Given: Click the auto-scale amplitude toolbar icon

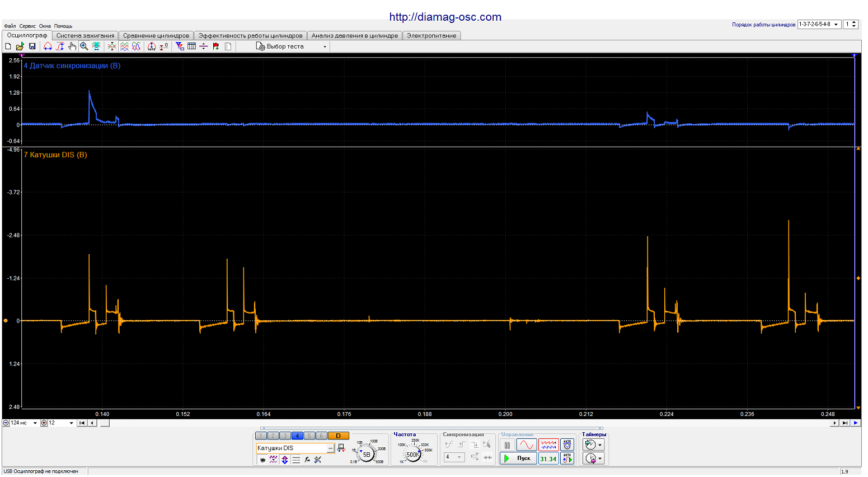Looking at the screenshot, I should (x=152, y=46).
